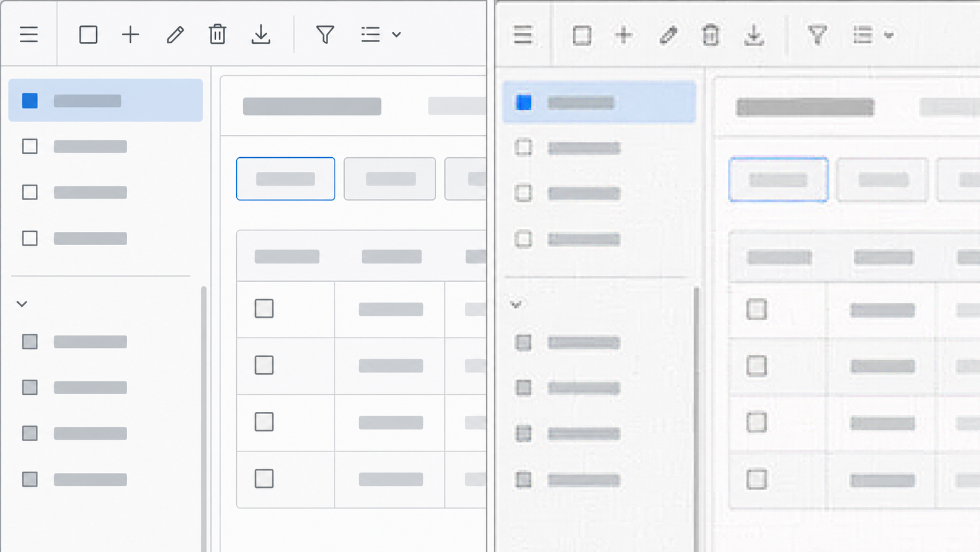The image size is (980, 552).
Task: Click the empty square icon in blurred window toolbar
Action: tap(582, 35)
